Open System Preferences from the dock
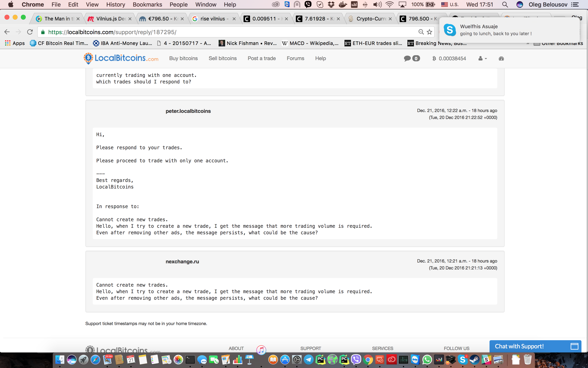Viewport: 588px width, 368px height. (297, 359)
